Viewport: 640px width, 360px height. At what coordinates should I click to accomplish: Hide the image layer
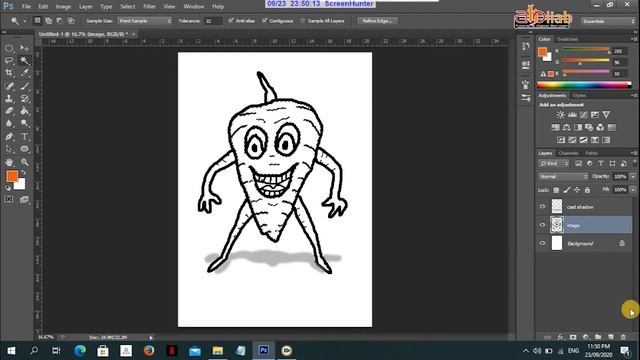(x=542, y=225)
